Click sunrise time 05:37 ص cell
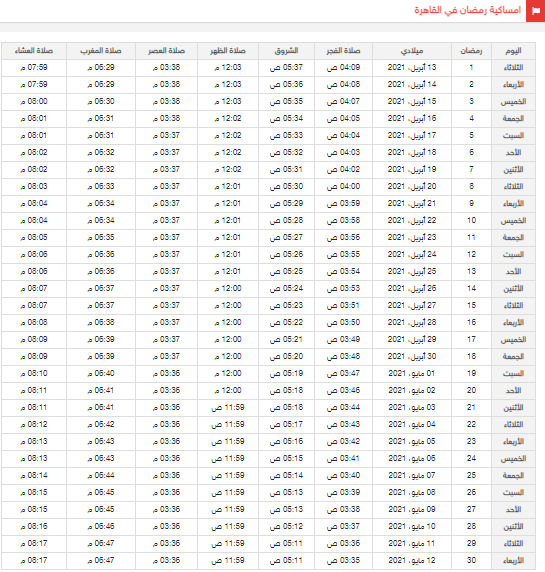545x572 pixels. pyautogui.click(x=286, y=67)
